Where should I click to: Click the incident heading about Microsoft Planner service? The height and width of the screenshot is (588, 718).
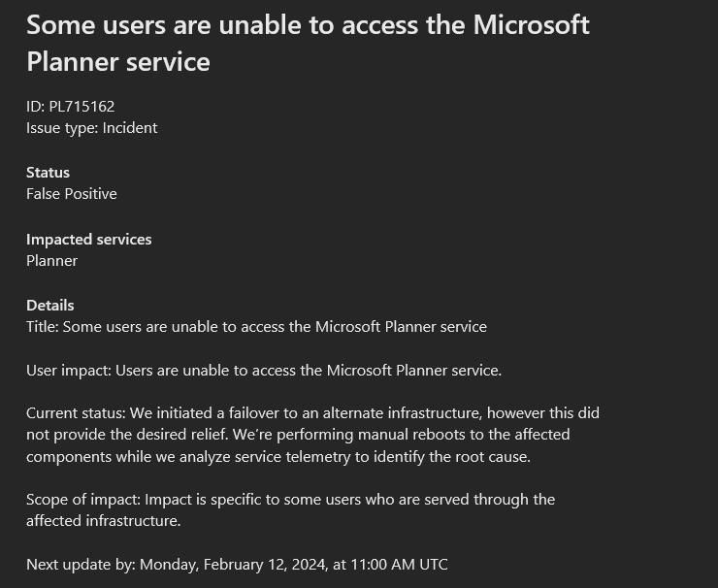tap(308, 43)
